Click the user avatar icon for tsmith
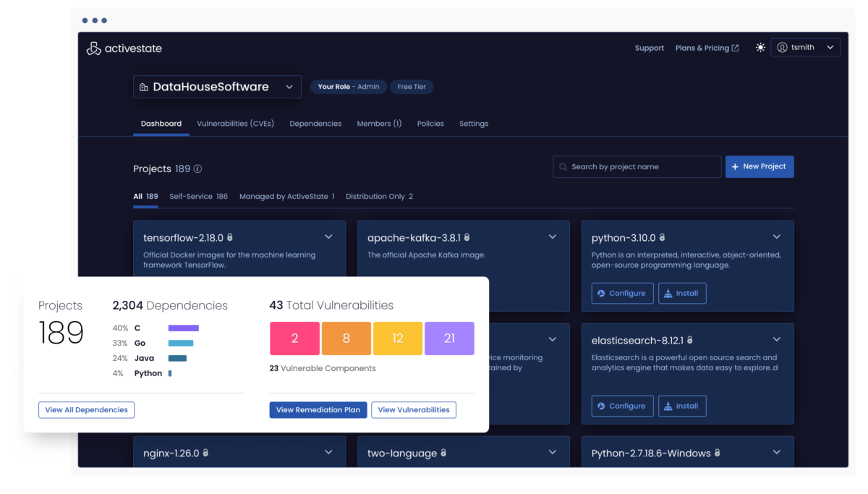The height and width of the screenshot is (494, 868). point(783,46)
